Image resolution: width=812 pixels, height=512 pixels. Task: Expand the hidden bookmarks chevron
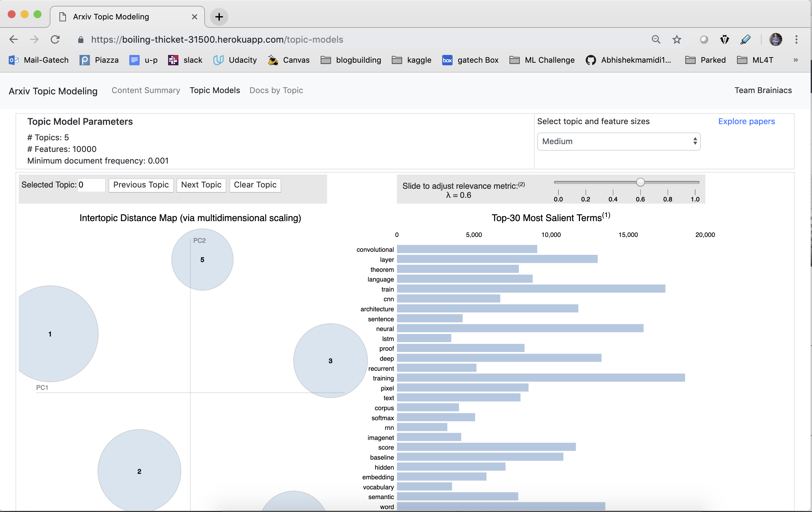[796, 60]
